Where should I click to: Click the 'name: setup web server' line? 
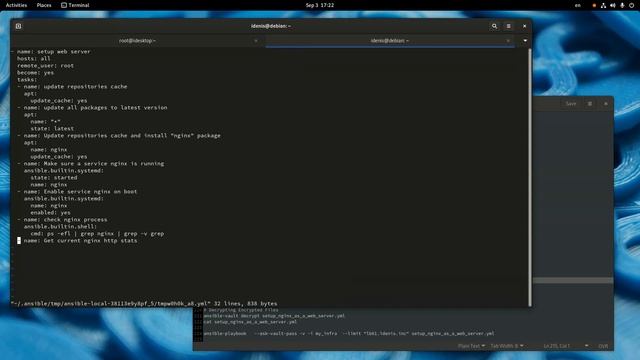(53, 52)
